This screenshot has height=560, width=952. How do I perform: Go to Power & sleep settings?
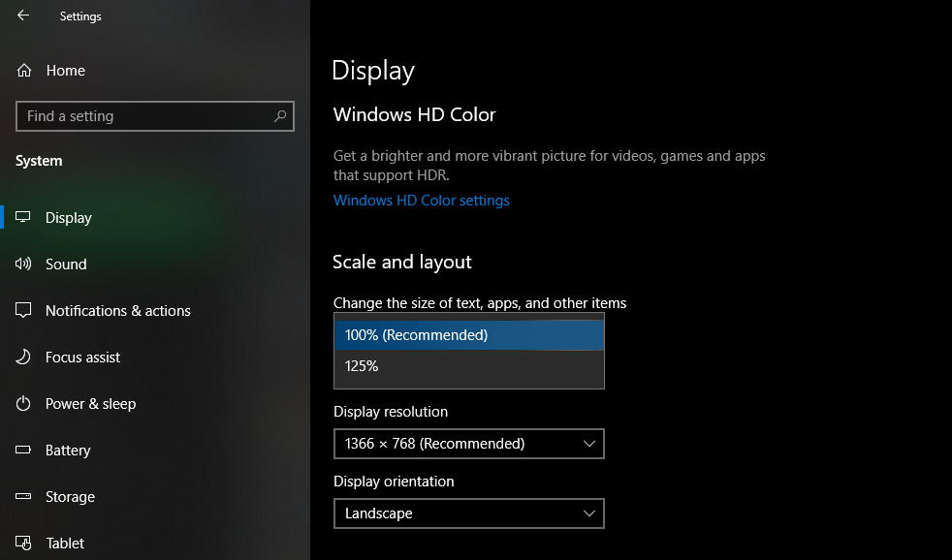90,403
